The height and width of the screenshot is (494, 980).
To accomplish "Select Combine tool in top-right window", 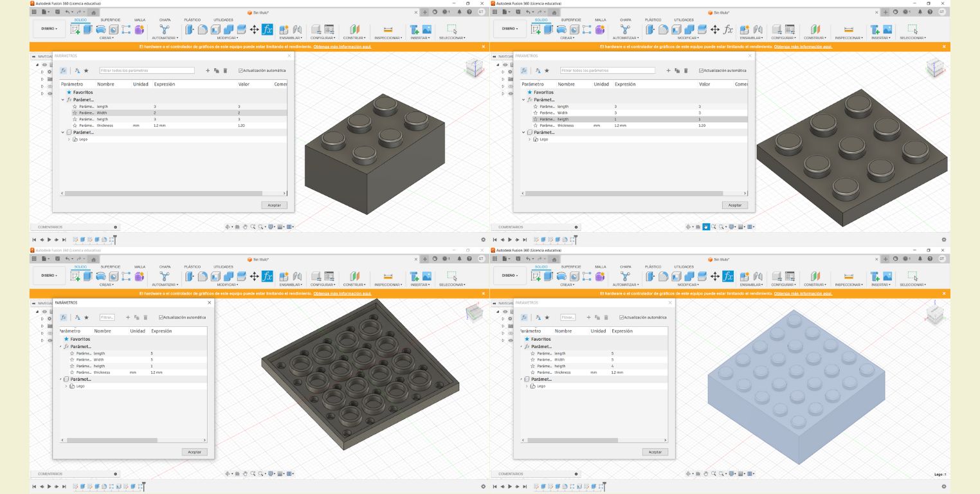I will pyautogui.click(x=690, y=30).
